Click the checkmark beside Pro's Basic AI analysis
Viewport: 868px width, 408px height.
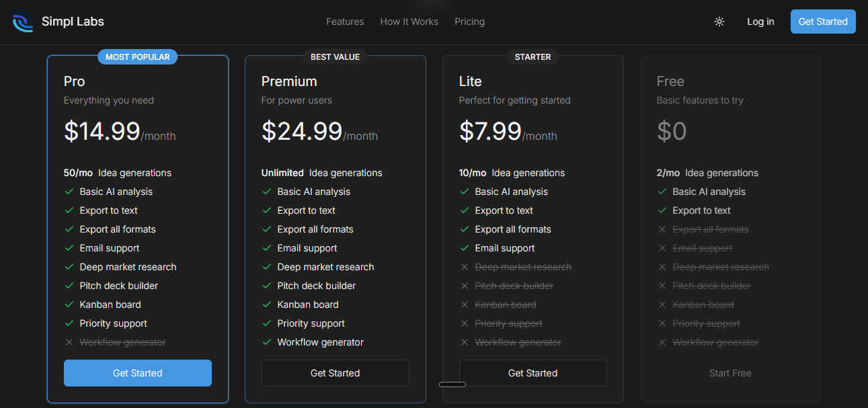[x=68, y=192]
